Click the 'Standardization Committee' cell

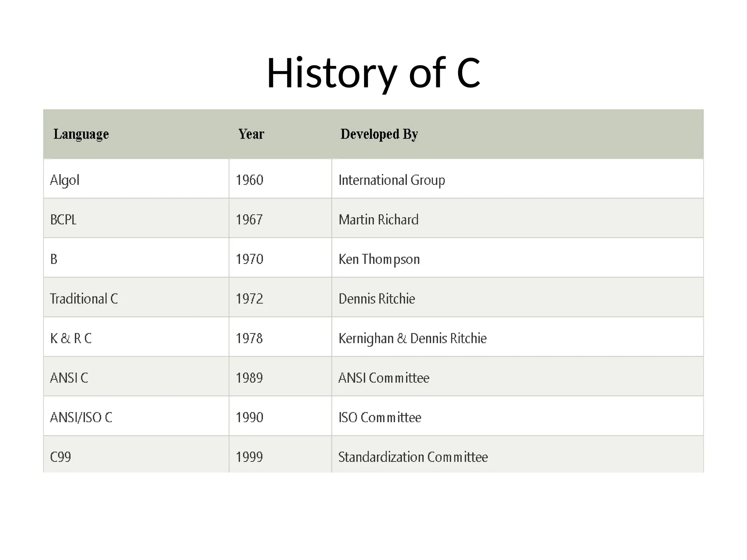(413, 457)
